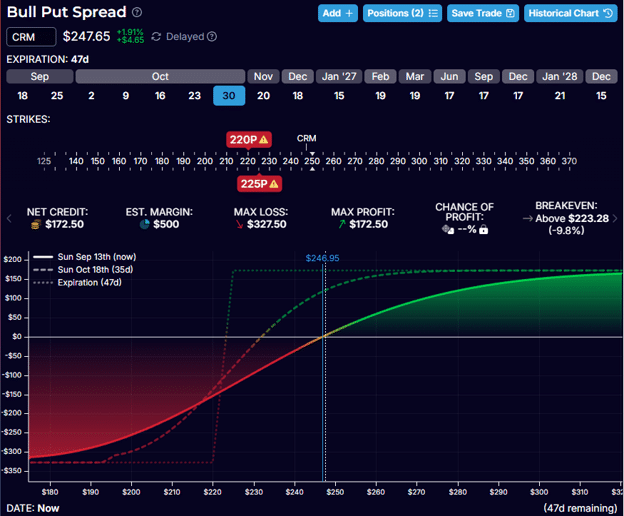Choose Oct 16 expiration date

(x=160, y=96)
